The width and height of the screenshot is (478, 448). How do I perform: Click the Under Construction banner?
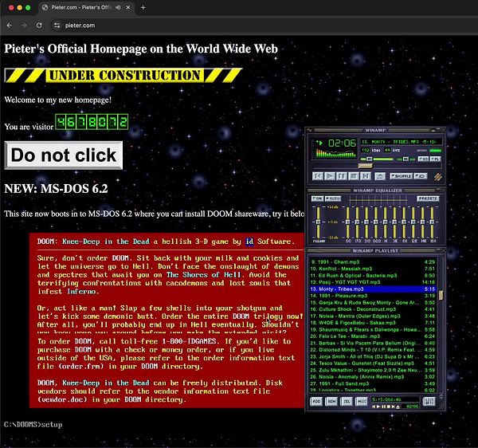[x=123, y=75]
